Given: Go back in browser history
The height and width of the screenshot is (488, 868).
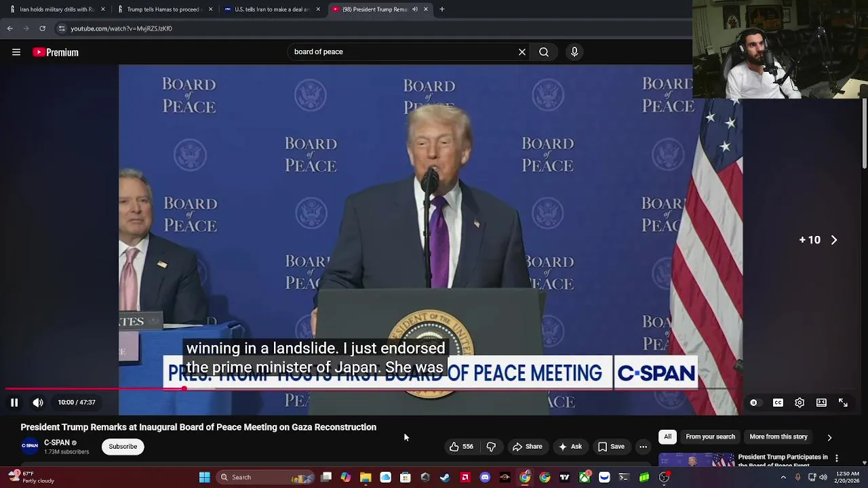Looking at the screenshot, I should click(x=10, y=28).
